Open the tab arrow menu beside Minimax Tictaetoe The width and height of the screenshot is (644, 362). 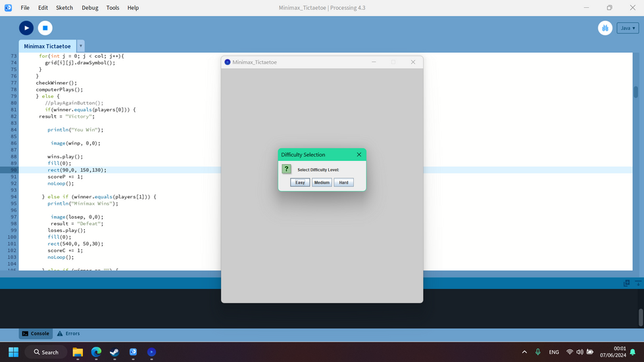coord(81,46)
